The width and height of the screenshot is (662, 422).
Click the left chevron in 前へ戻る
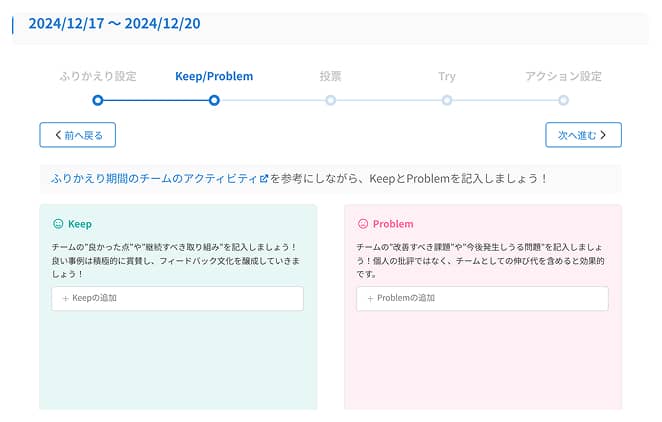pos(58,135)
